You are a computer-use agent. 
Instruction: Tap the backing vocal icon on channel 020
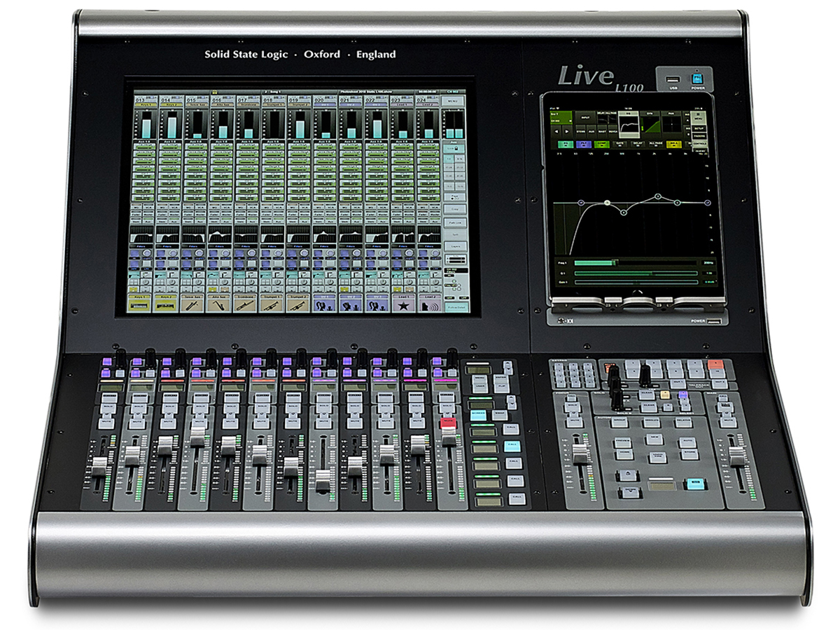[x=323, y=304]
